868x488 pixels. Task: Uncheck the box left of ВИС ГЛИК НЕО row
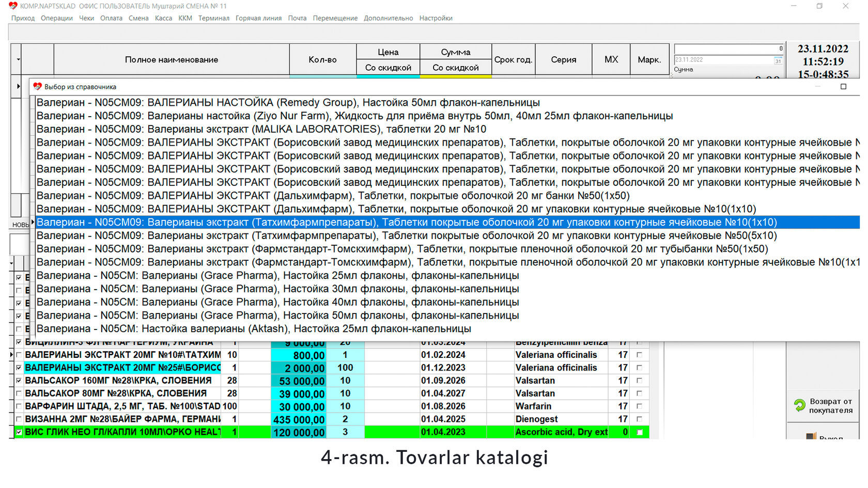pyautogui.click(x=19, y=432)
